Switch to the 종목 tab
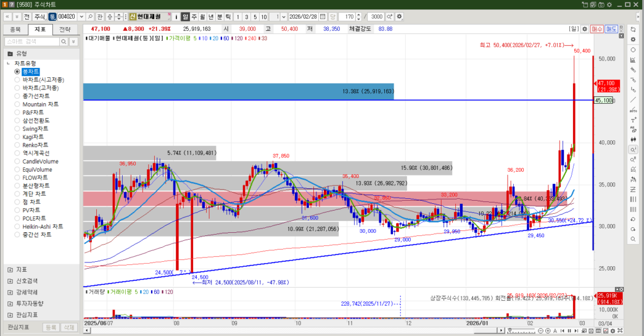Screen dimensions: 644x336 click(16, 29)
